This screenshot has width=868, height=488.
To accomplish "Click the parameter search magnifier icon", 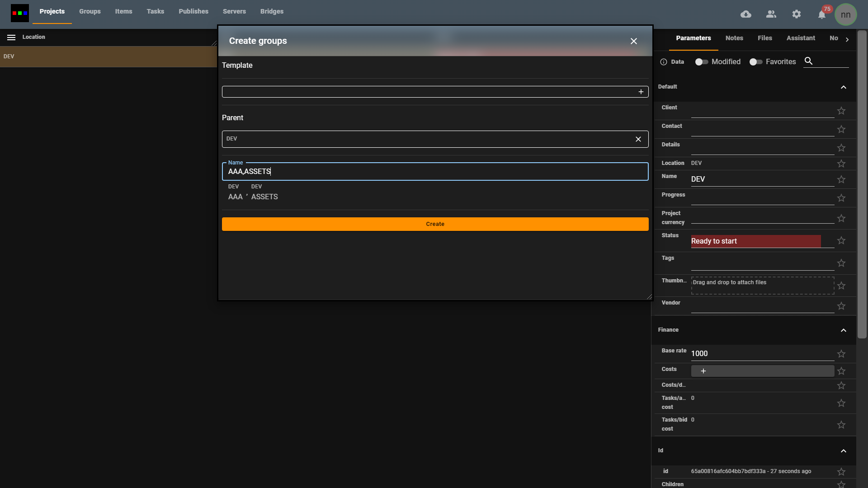I will 809,61.
